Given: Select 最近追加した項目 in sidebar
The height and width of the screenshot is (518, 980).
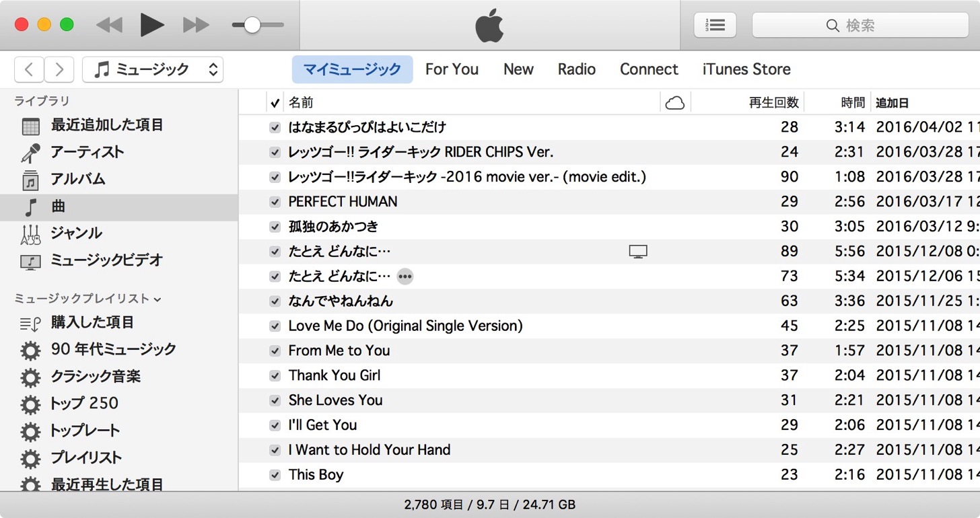Looking at the screenshot, I should click(119, 125).
